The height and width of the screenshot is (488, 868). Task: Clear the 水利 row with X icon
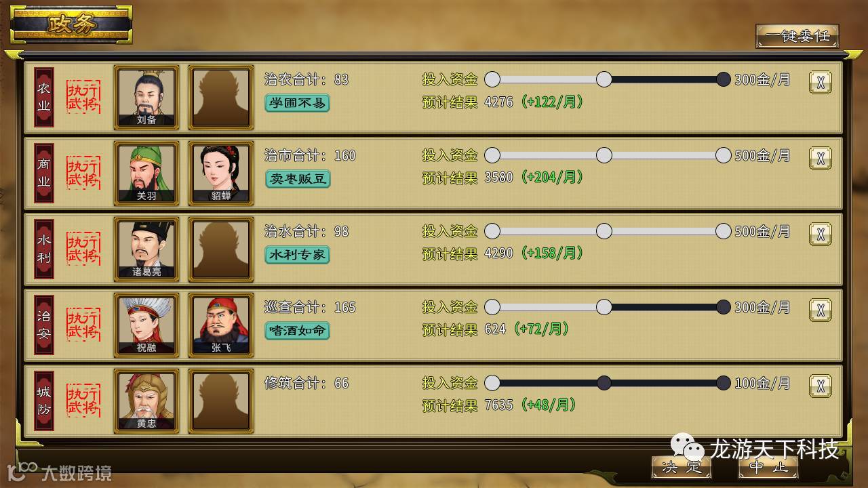click(x=821, y=234)
